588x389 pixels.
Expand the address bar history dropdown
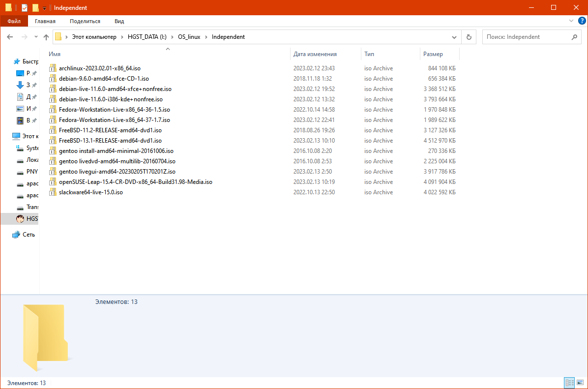click(454, 37)
